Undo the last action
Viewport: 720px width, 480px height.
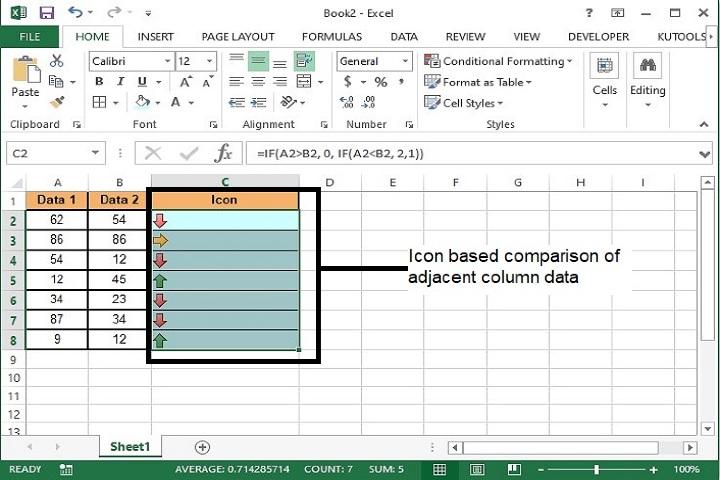(76, 12)
